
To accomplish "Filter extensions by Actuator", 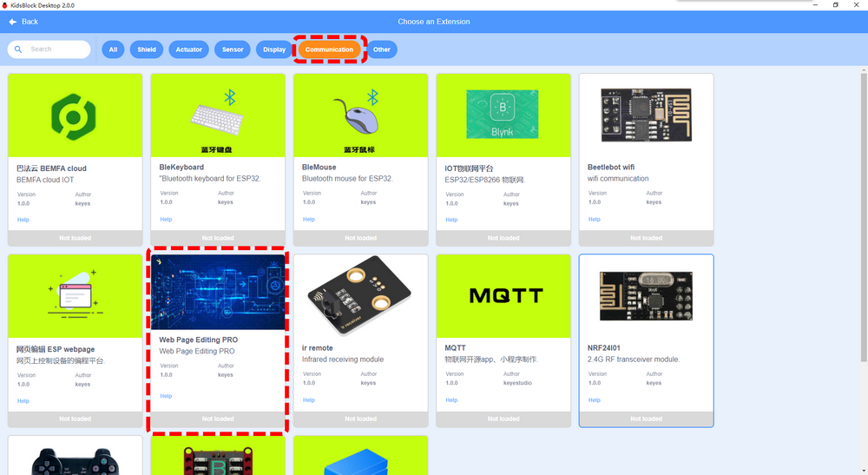I will [x=188, y=49].
